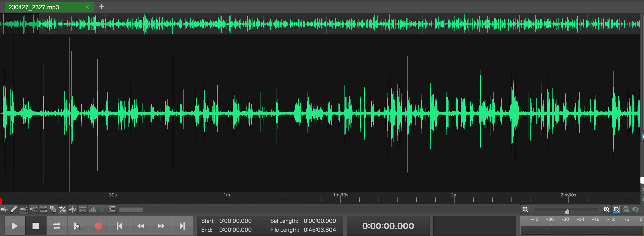This screenshot has width=644, height=236.
Task: Click the -24 dB level meter label
Action: pos(580,219)
